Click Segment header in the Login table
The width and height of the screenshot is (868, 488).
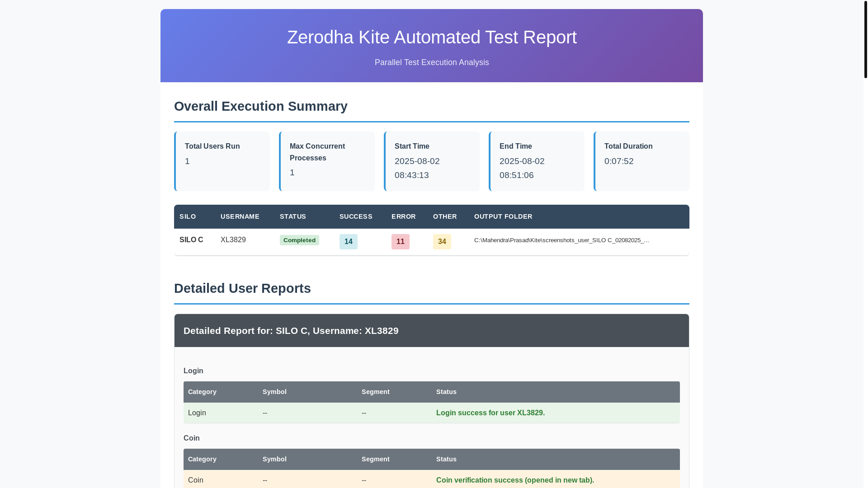point(376,392)
